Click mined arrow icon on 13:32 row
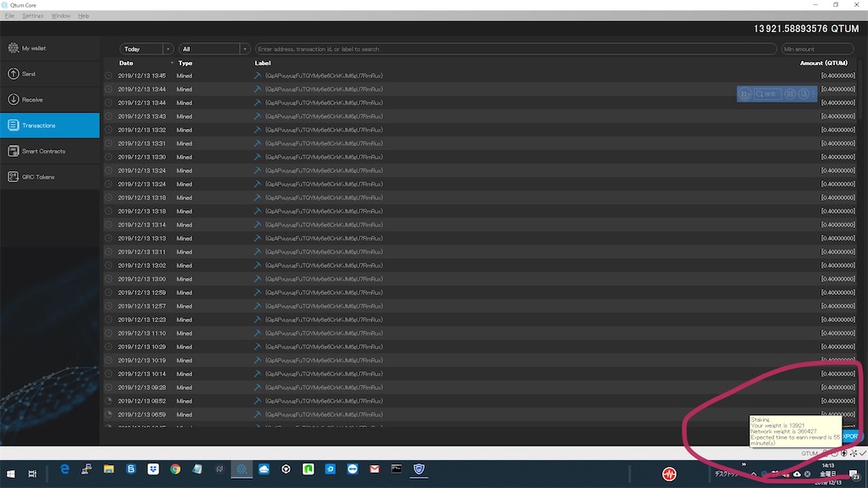 (258, 130)
